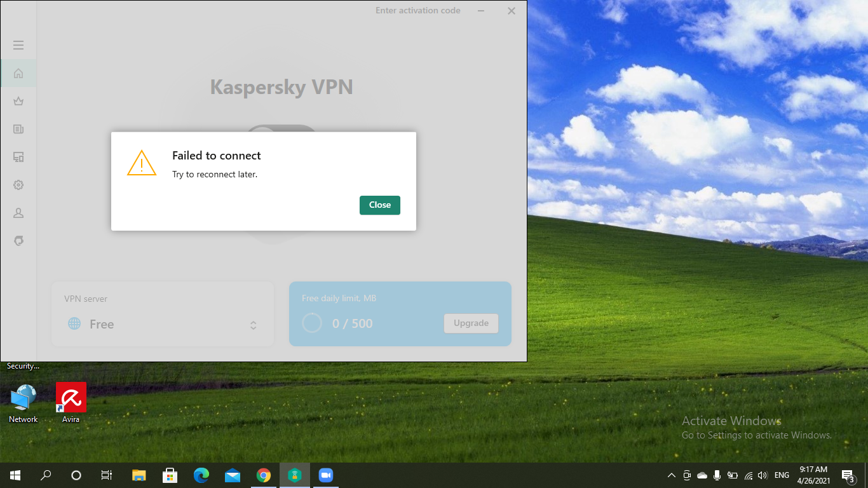Open the Avira desktop shortcut

[71, 403]
